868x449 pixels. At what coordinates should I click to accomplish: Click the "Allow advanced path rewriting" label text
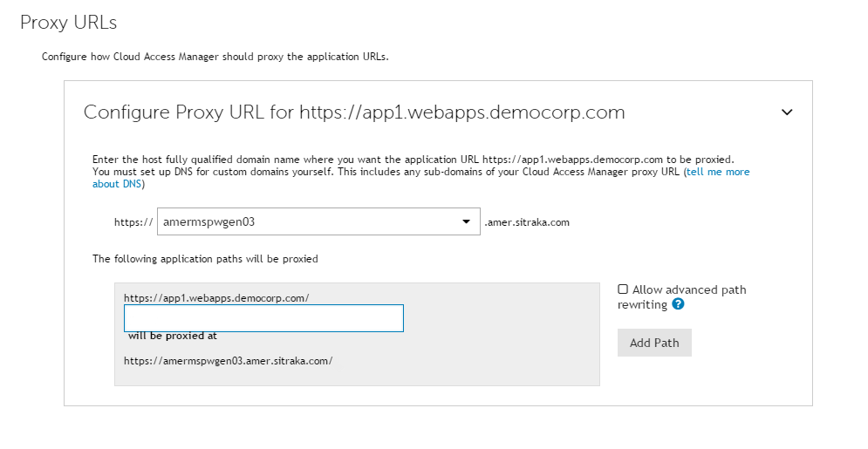689,289
